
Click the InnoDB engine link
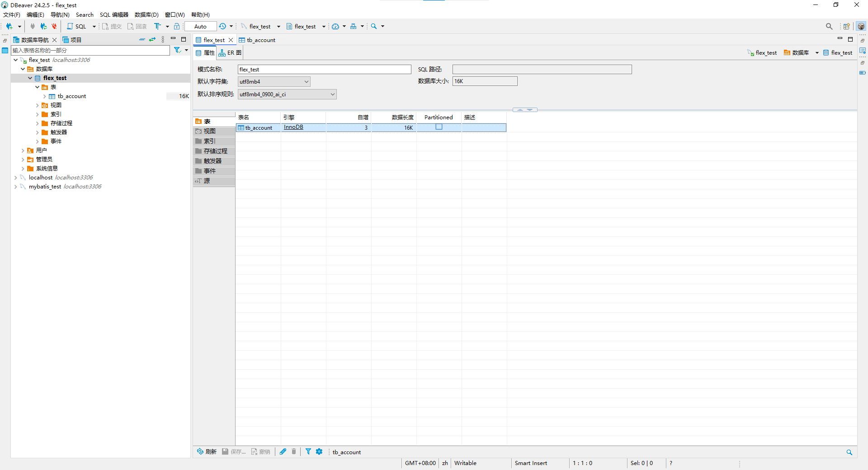pos(293,127)
